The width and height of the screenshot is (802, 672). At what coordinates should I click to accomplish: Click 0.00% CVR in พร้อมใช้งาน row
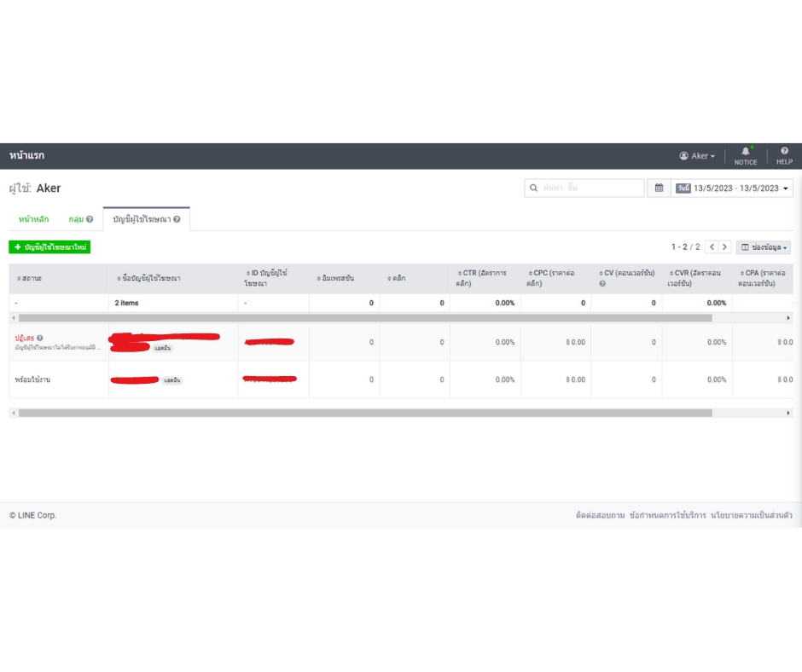(x=717, y=380)
